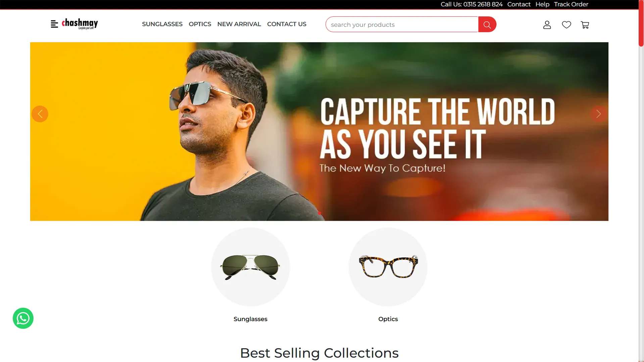This screenshot has height=362, width=644.
Task: Open the hamburger menu beside chashmay logo
Action: click(54, 24)
